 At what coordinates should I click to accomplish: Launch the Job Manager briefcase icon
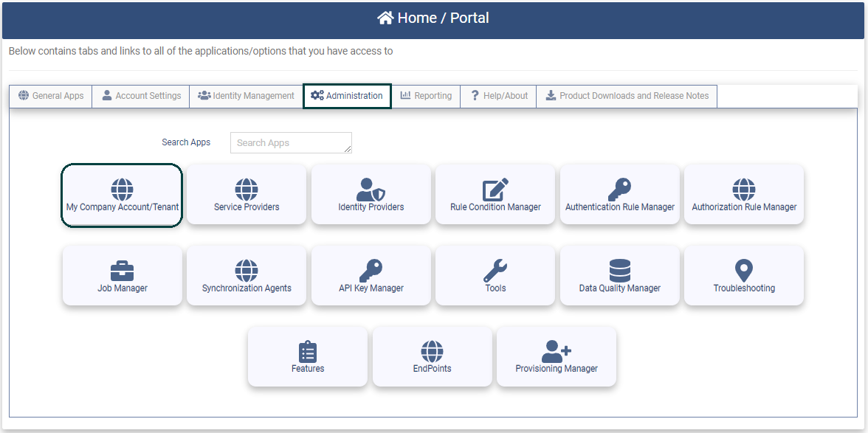(121, 275)
